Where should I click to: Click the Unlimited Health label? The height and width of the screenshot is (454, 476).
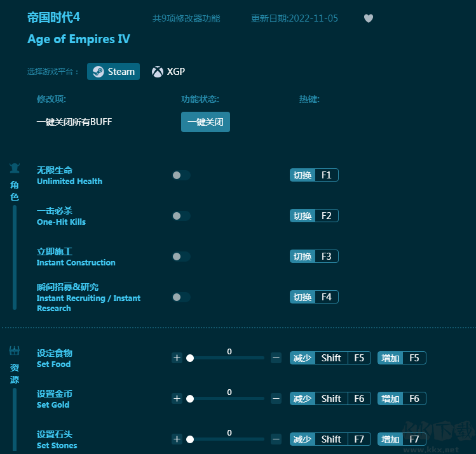tap(69, 182)
